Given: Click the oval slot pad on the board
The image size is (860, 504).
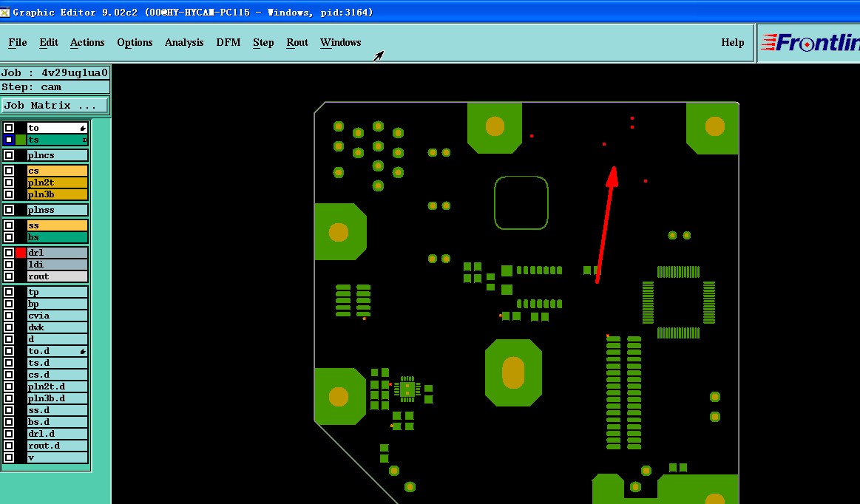Looking at the screenshot, I should coord(513,372).
